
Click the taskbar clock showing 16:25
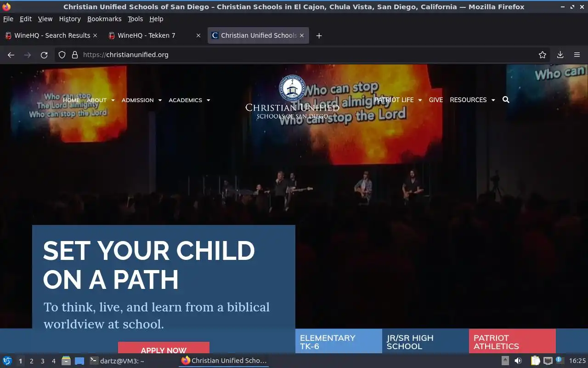click(577, 361)
